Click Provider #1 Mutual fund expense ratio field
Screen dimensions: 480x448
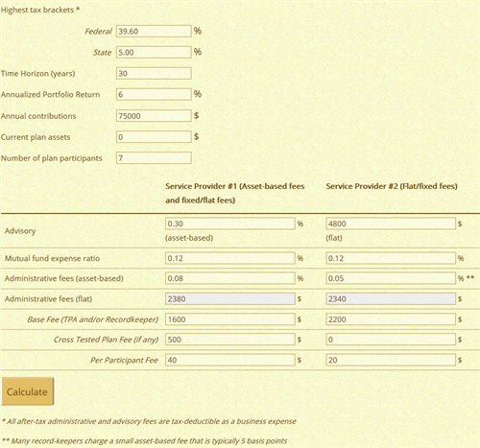pos(230,258)
